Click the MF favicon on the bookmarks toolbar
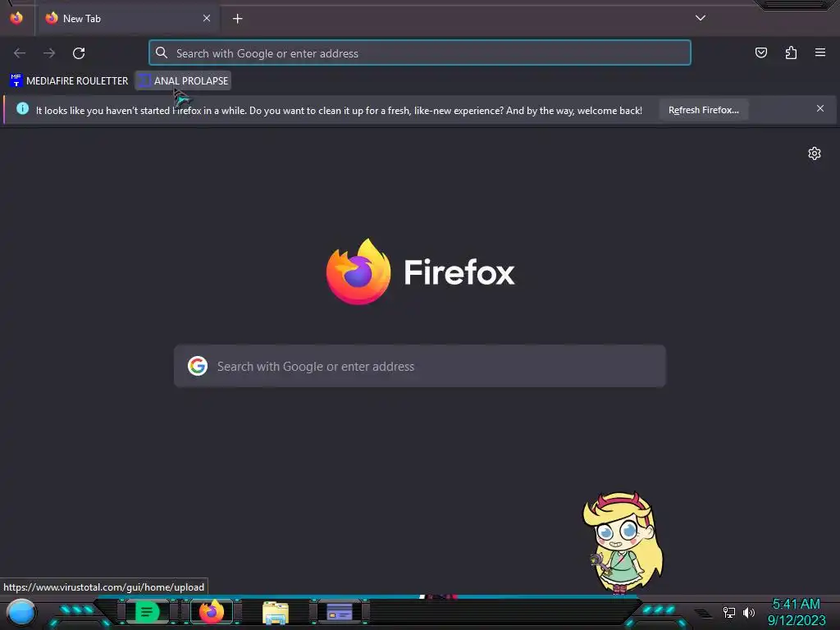Screen dimensions: 840x630 tap(16, 80)
